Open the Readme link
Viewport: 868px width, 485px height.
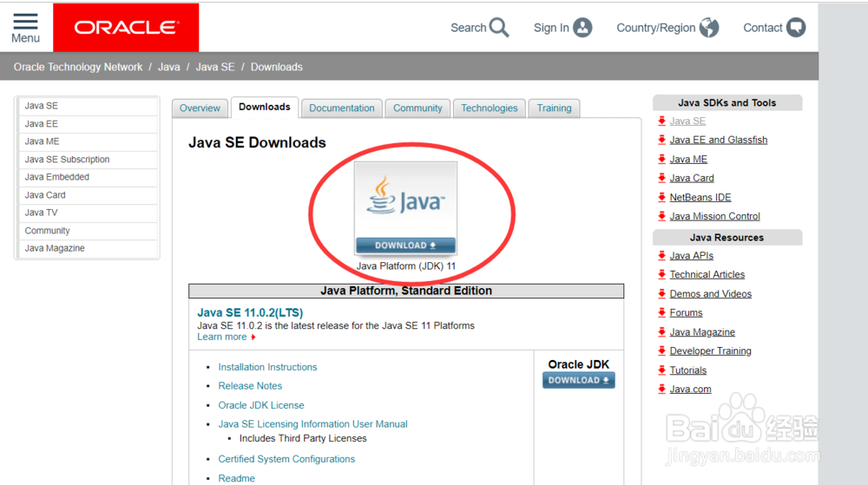[x=236, y=478]
